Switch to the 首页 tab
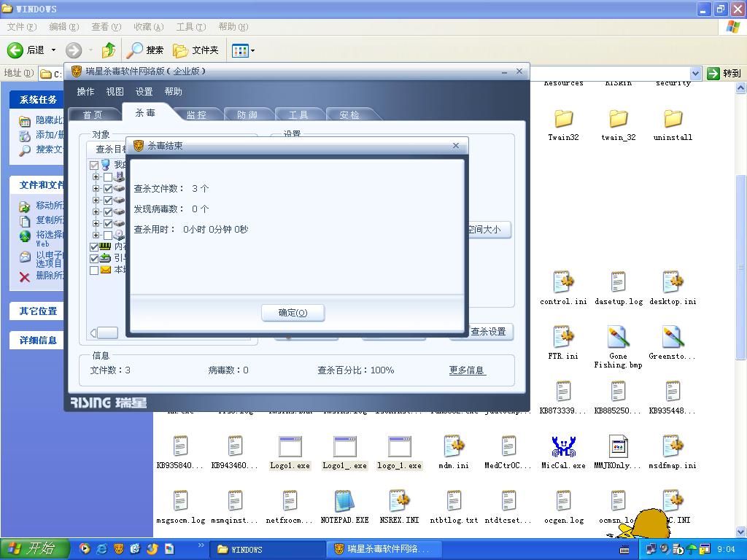The width and height of the screenshot is (747, 560). tap(93, 114)
